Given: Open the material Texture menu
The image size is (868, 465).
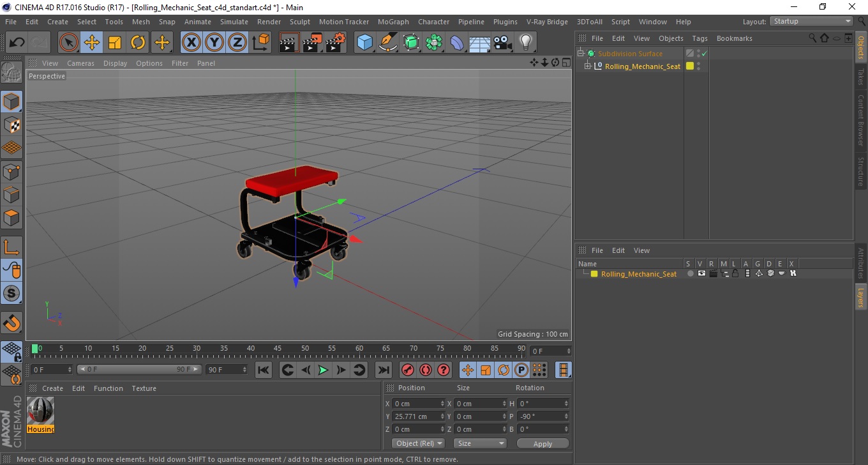Looking at the screenshot, I should click(144, 388).
